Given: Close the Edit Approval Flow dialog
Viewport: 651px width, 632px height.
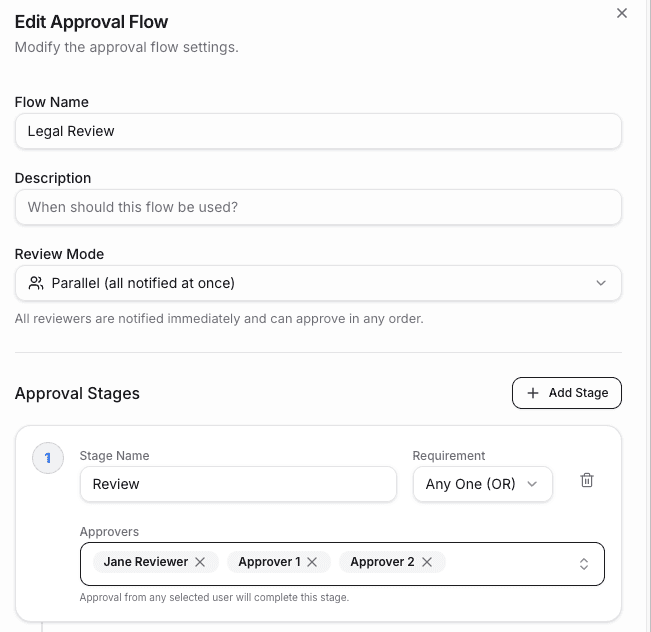Looking at the screenshot, I should click(622, 13).
